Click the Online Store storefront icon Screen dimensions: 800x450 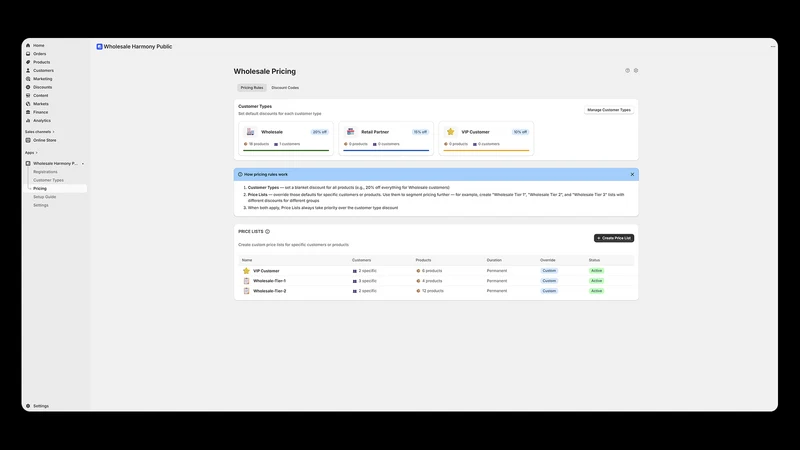click(28, 140)
